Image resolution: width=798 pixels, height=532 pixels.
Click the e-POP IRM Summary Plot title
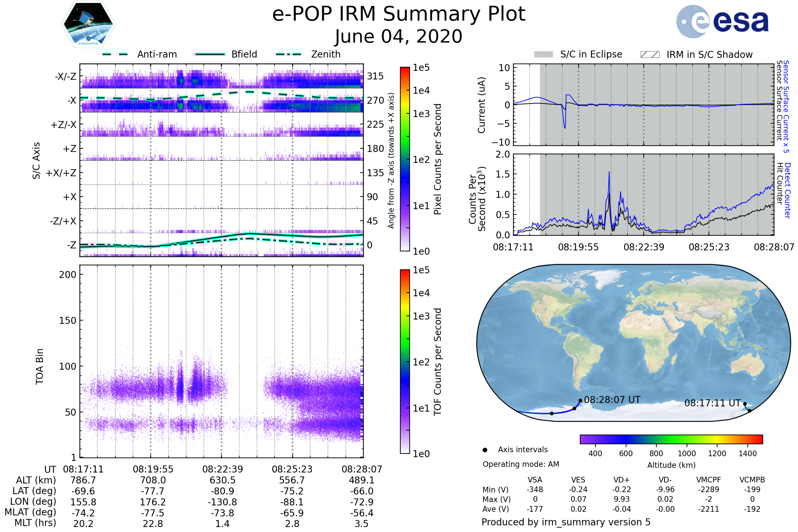(399, 14)
